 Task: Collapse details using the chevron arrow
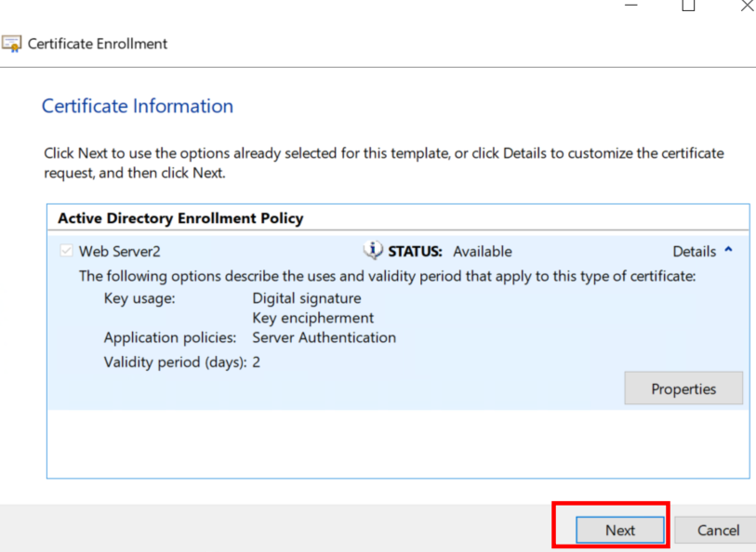pos(728,251)
